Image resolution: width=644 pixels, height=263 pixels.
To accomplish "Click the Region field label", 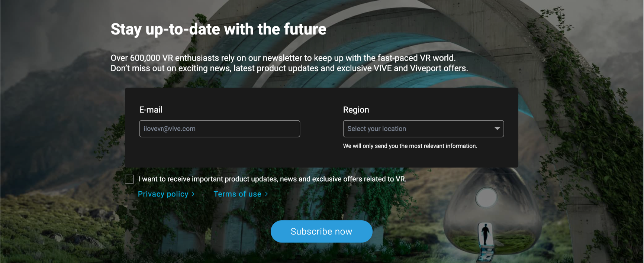I will 356,110.
